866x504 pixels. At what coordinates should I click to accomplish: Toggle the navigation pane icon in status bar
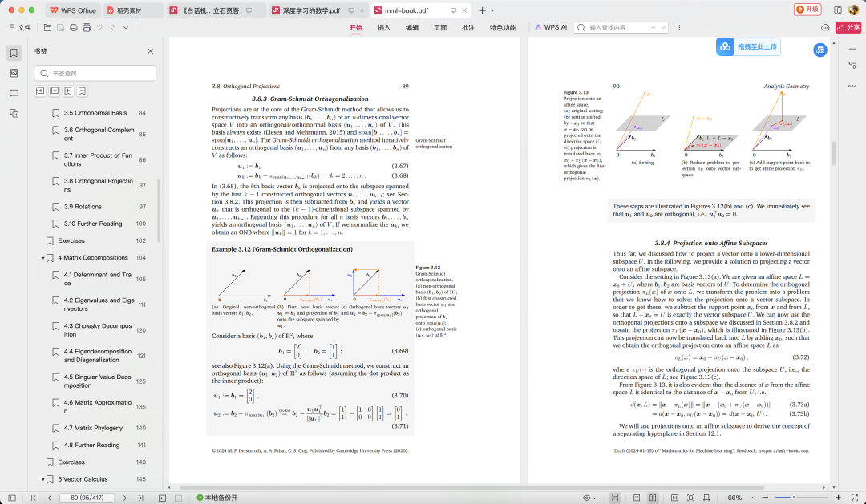coord(12,498)
